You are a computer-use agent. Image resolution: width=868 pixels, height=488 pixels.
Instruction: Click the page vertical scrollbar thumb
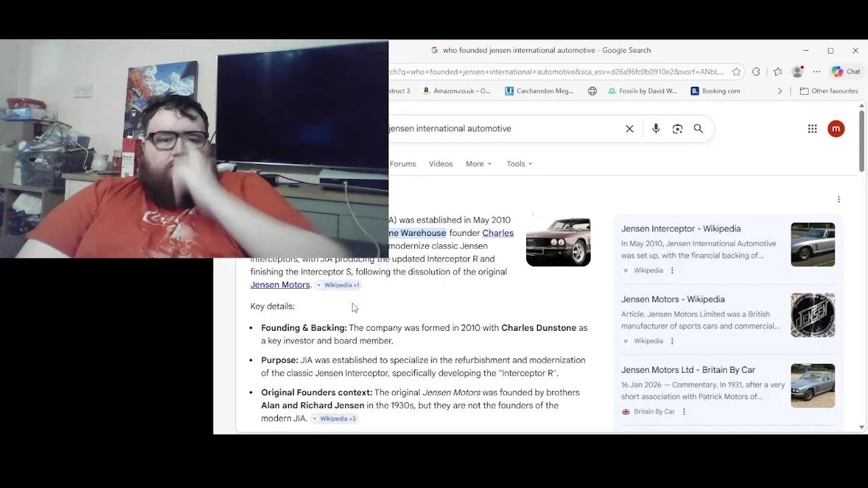(862, 141)
